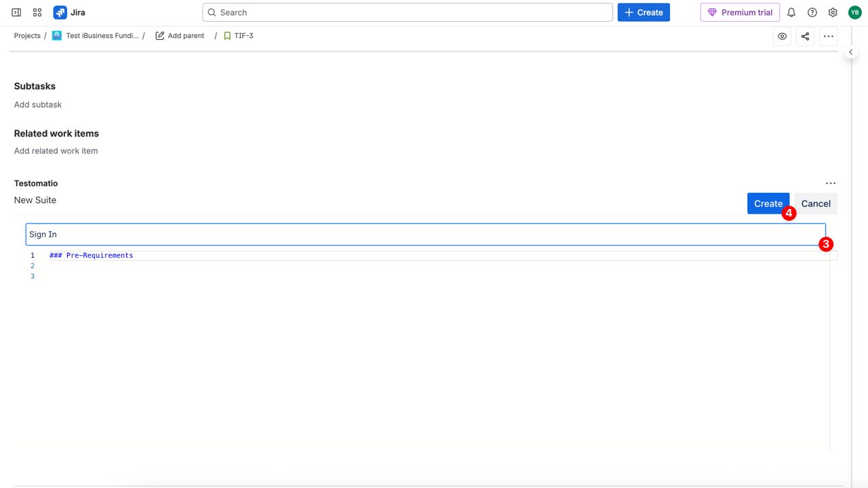Open Test iBusiness Fundi... project breadcrumb
This screenshot has width=868, height=488.
point(102,36)
